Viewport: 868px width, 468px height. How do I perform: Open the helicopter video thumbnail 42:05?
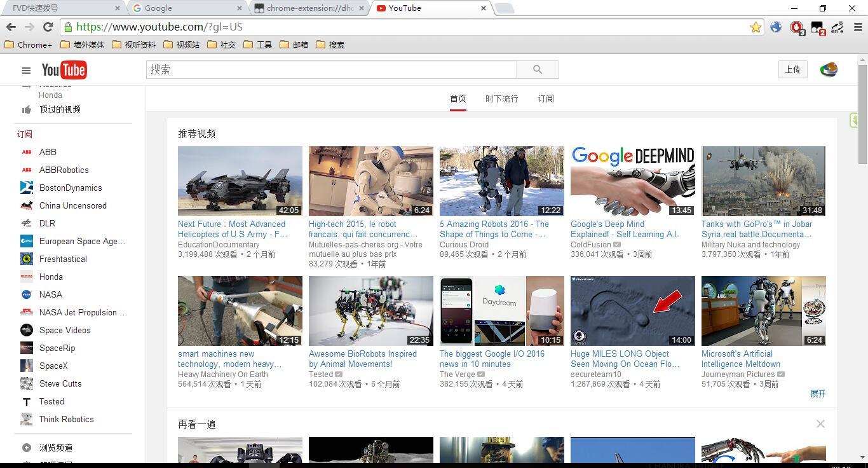point(240,181)
